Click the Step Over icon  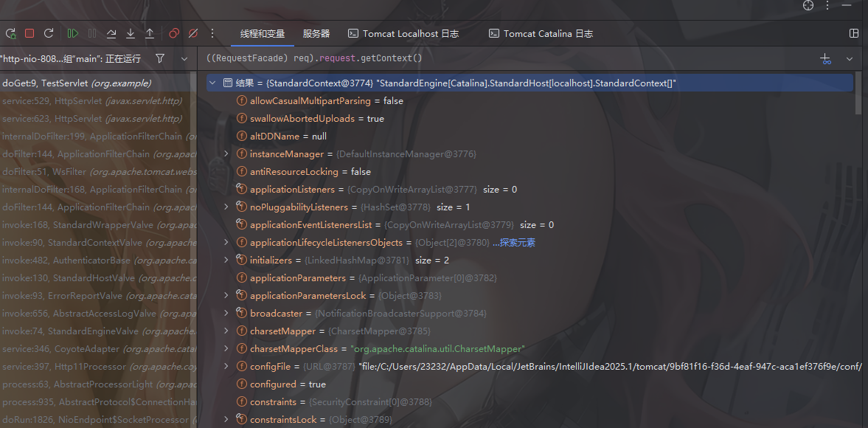(111, 33)
